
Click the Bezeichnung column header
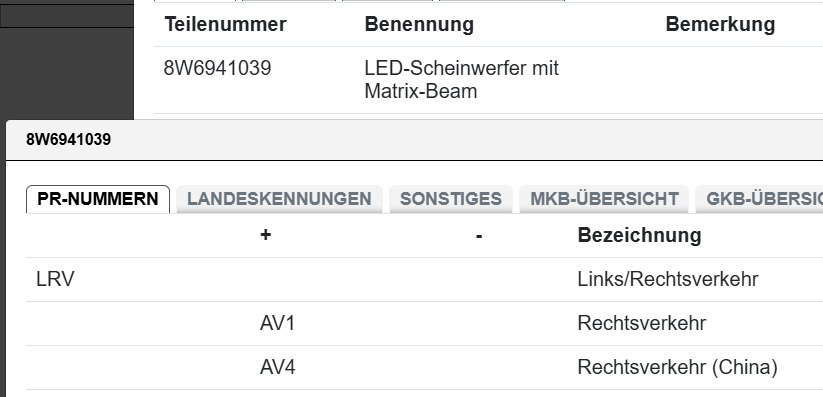(639, 235)
